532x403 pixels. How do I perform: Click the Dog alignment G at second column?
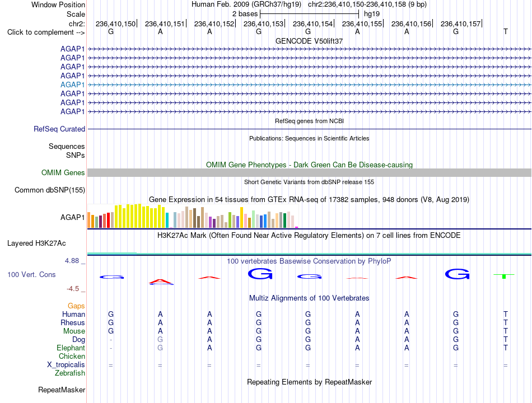pos(160,339)
